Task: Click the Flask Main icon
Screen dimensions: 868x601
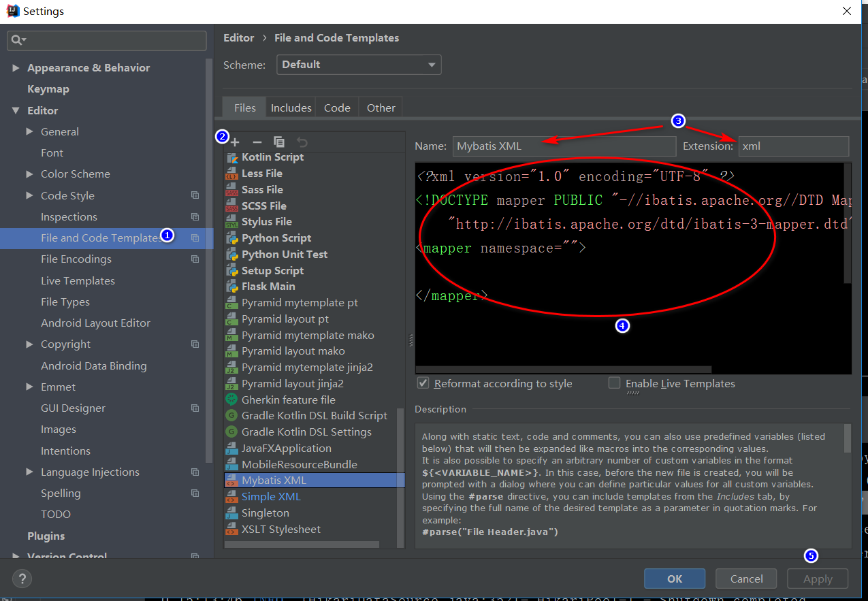Action: point(231,287)
